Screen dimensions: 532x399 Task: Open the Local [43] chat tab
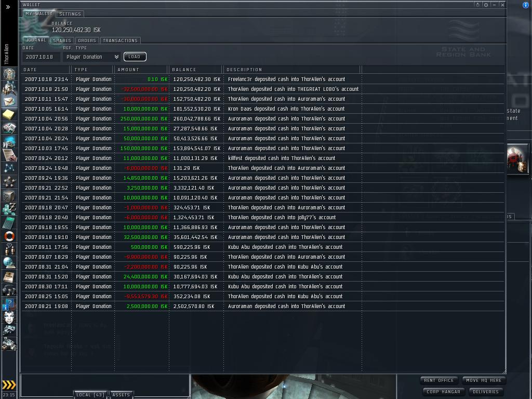click(90, 395)
